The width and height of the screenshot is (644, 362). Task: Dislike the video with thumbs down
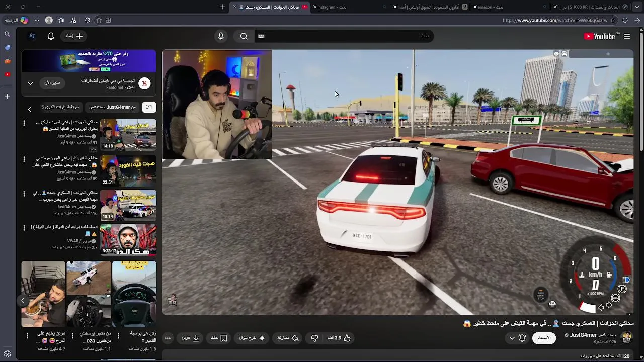point(314,338)
